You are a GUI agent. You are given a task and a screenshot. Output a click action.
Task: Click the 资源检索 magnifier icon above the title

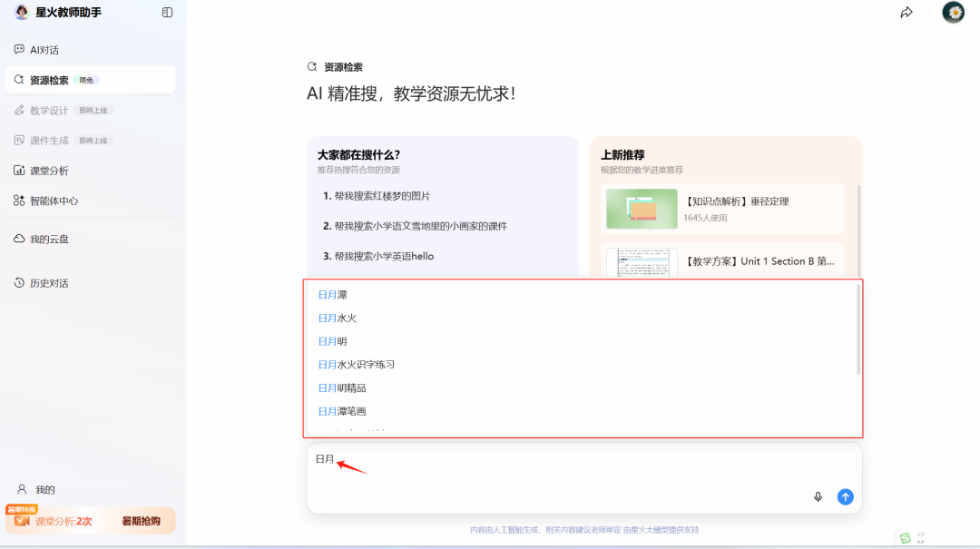click(x=312, y=65)
